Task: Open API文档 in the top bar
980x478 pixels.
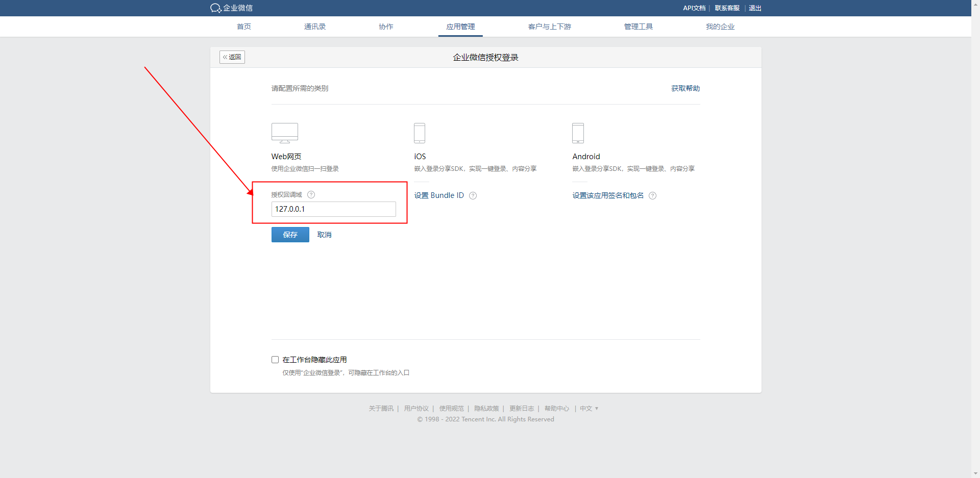Action: [694, 8]
